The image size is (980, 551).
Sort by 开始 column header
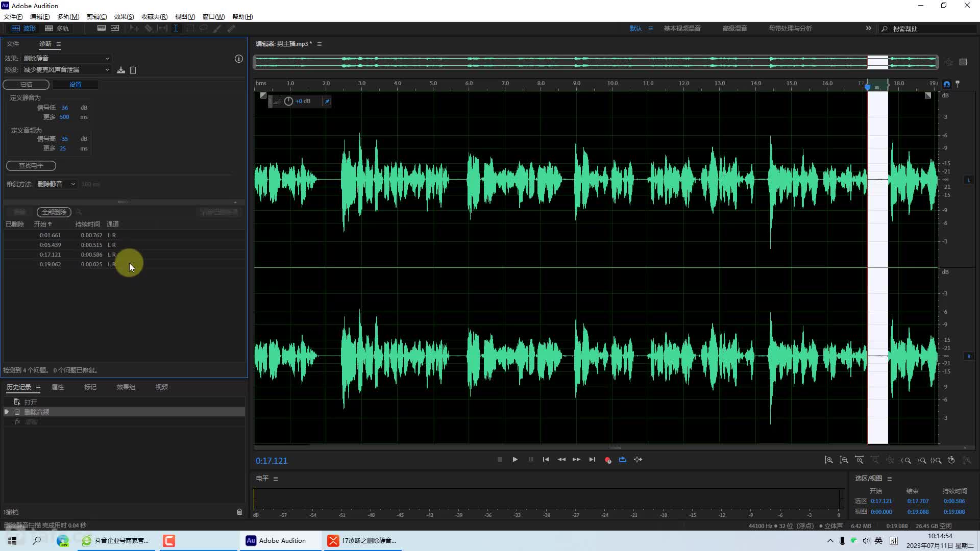click(x=43, y=224)
